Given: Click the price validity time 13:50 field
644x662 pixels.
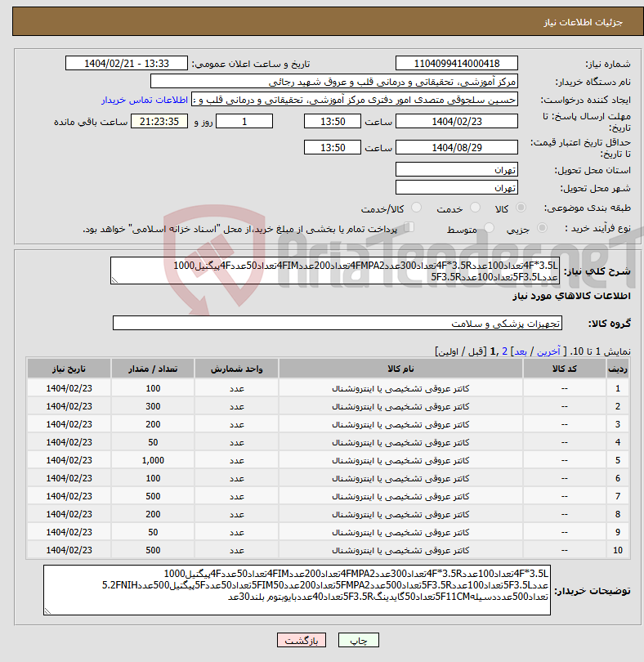Looking at the screenshot, I should pos(333,147).
